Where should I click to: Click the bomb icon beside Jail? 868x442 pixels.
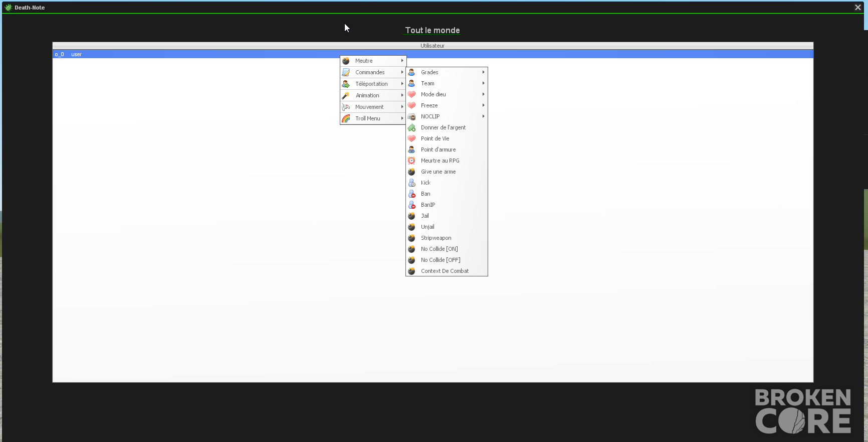coord(411,216)
